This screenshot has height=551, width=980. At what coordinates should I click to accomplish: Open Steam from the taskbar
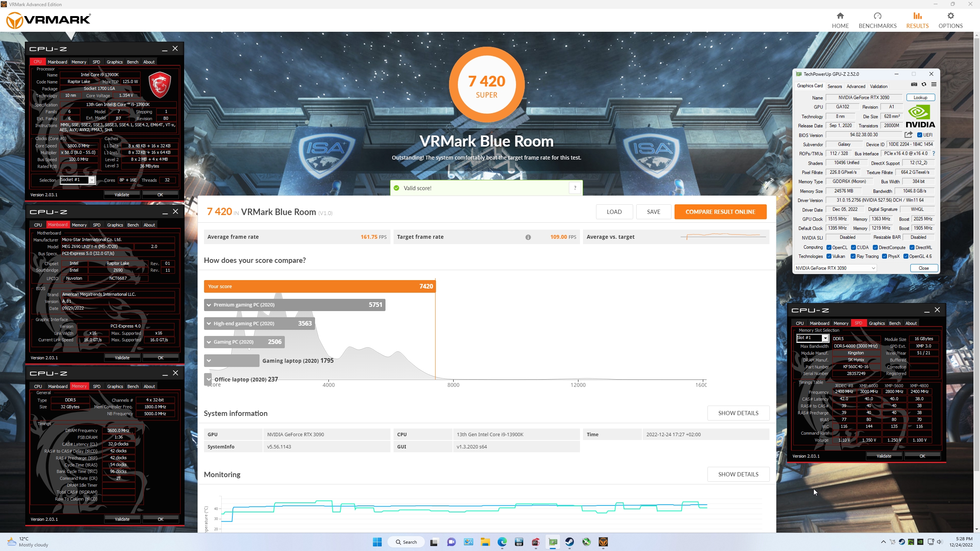click(x=570, y=542)
